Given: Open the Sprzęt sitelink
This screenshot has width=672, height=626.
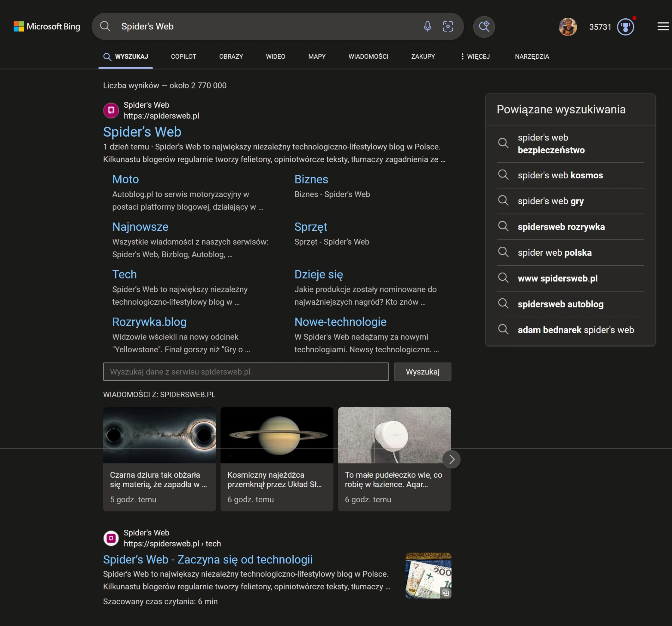Looking at the screenshot, I should 311,227.
